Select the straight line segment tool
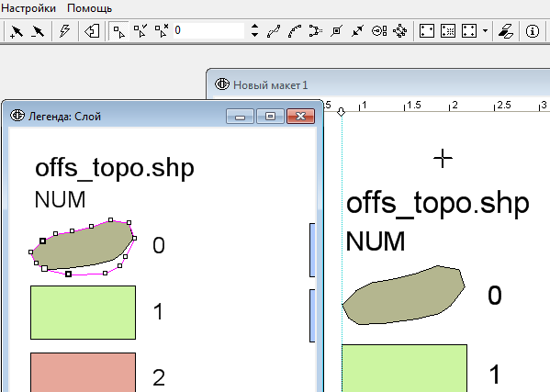 274,31
